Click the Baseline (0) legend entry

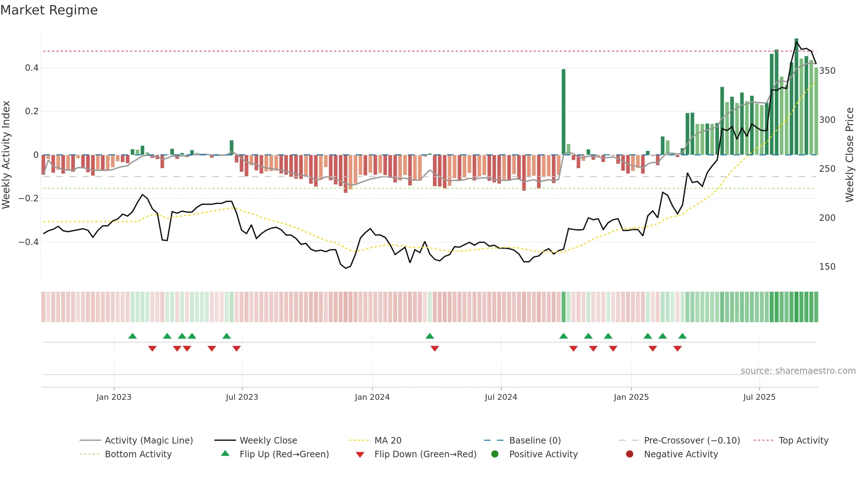(522, 440)
